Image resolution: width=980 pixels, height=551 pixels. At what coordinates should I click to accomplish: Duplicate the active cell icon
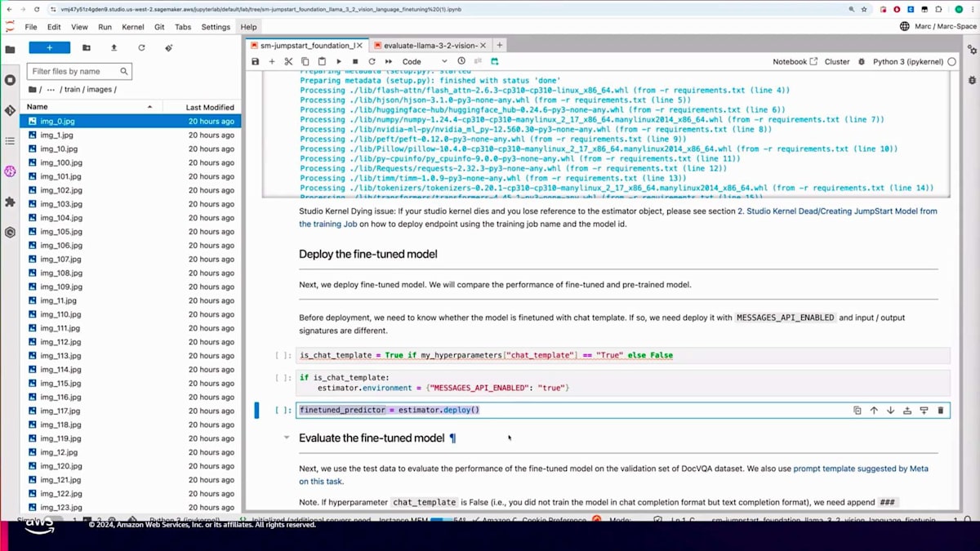point(857,410)
